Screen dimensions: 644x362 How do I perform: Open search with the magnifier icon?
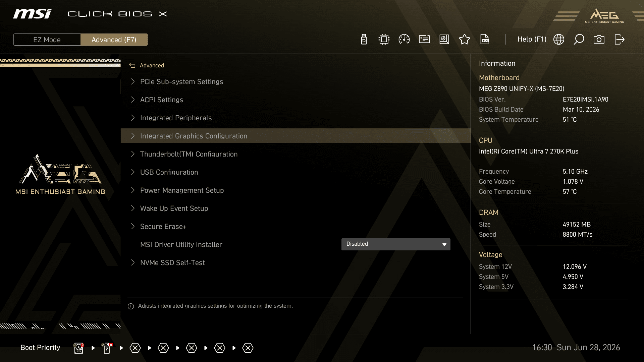(579, 40)
